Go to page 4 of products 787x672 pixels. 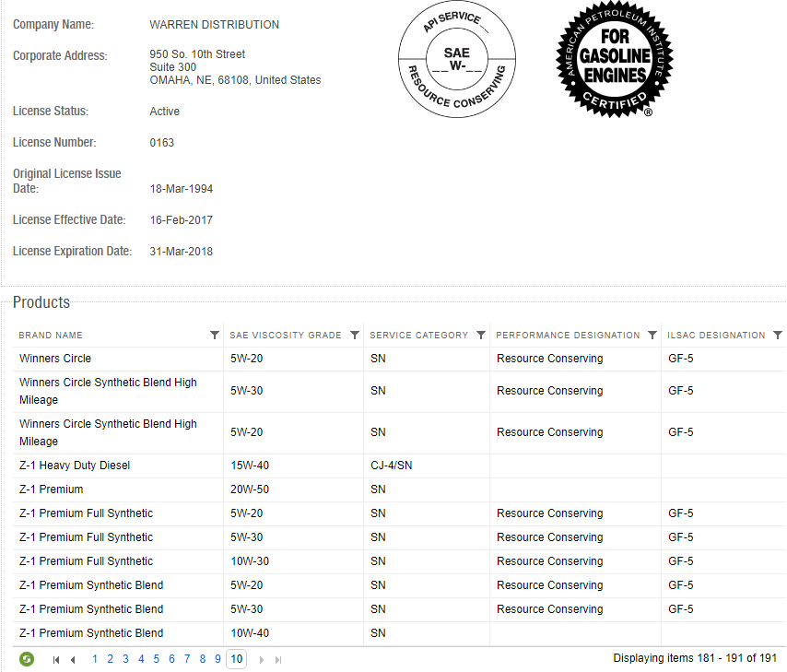[141, 659]
